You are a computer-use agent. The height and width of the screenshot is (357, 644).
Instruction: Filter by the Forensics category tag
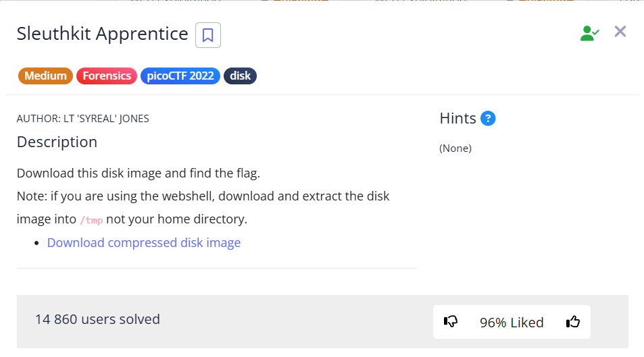click(x=107, y=76)
